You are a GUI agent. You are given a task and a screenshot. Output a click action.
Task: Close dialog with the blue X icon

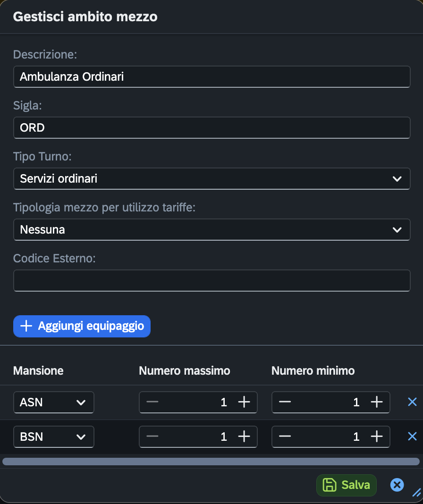tap(397, 485)
